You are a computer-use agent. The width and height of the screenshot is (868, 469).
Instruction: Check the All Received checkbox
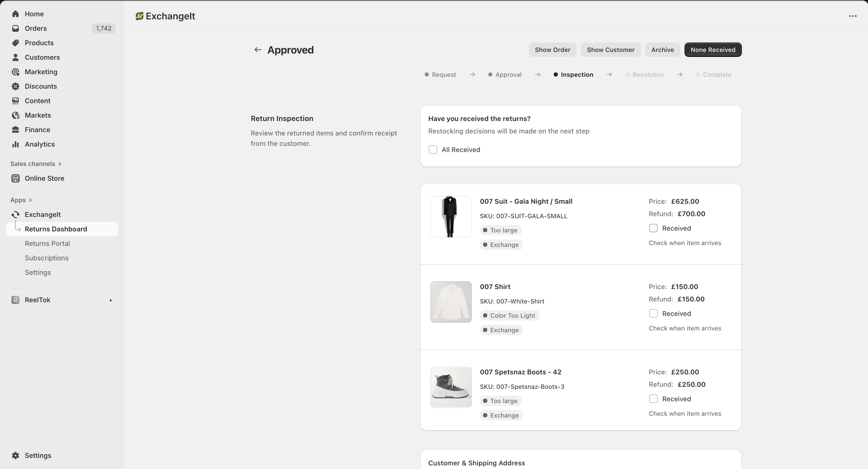pyautogui.click(x=433, y=150)
